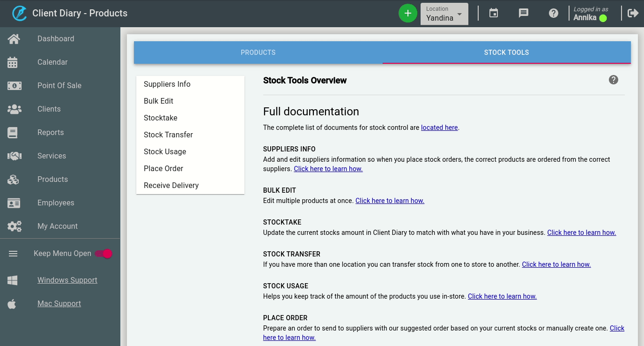Select Bulk Edit in stock tools list
The image size is (644, 346).
click(x=190, y=101)
